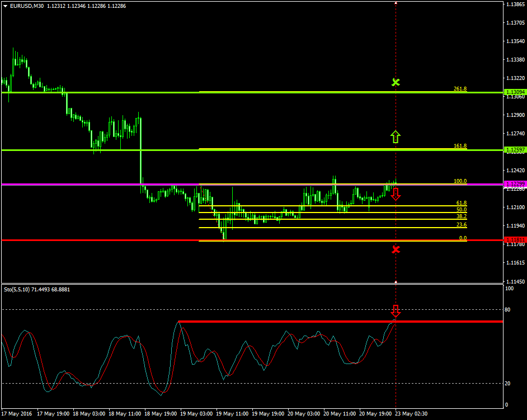Click the red arrow above the Stochastic crossover
This screenshot has width=527, height=420.
[396, 312]
